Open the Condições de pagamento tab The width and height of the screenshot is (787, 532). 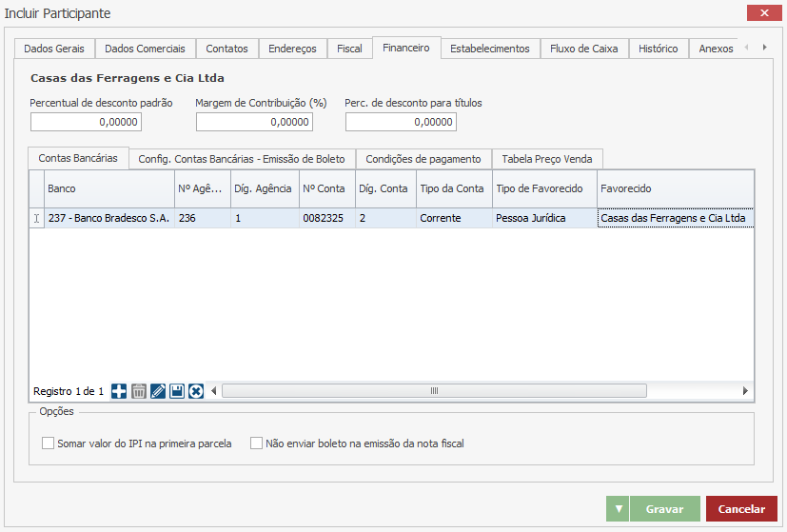click(x=423, y=159)
